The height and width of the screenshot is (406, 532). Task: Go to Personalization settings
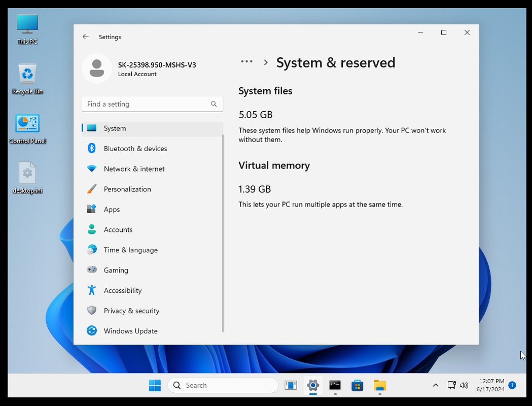coord(152,189)
